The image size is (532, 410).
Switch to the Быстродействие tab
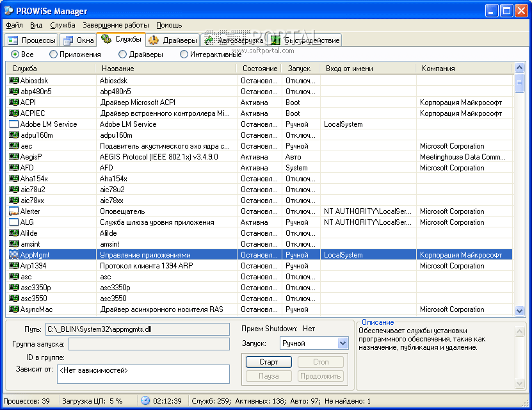305,40
